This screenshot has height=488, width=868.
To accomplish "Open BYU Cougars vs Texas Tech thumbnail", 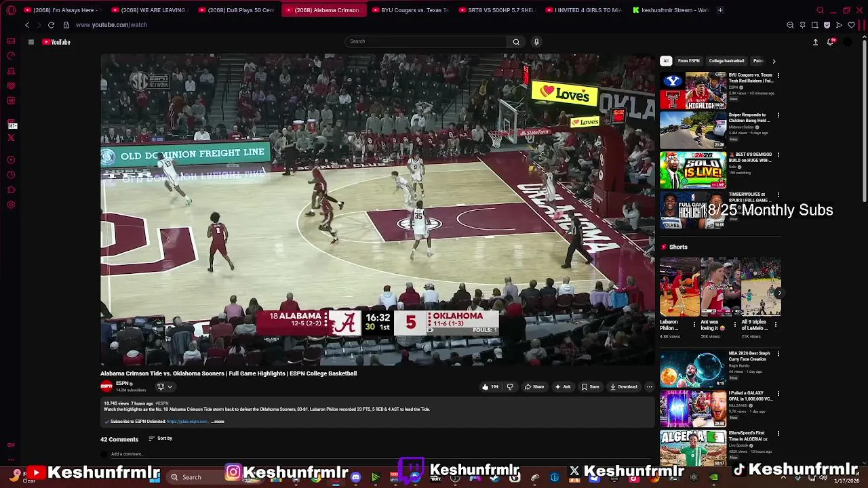I will [x=692, y=90].
